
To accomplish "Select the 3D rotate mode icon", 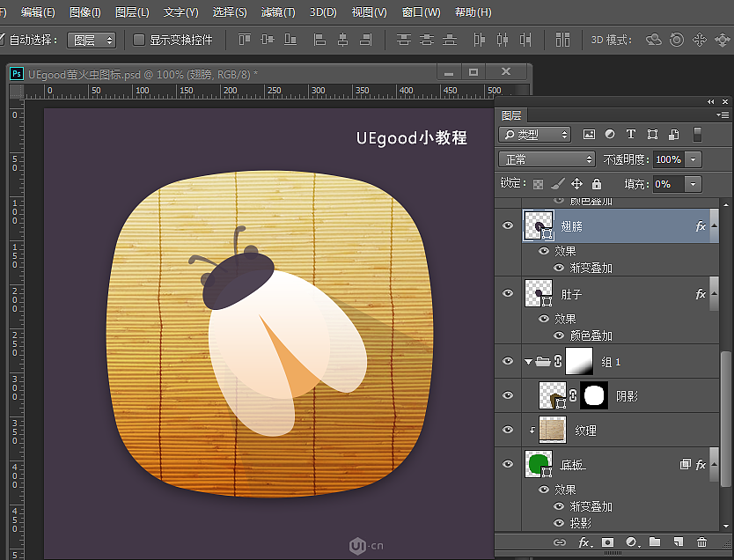I will [x=654, y=40].
